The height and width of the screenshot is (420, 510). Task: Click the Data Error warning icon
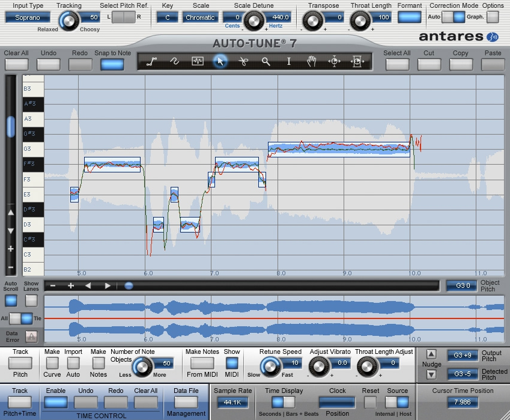(31, 336)
